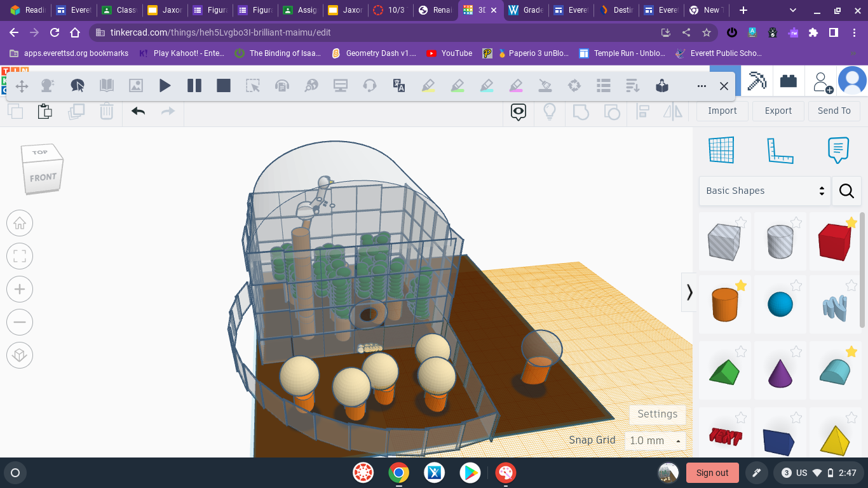This screenshot has height=488, width=868.
Task: Select the Align tool
Action: coord(643,112)
